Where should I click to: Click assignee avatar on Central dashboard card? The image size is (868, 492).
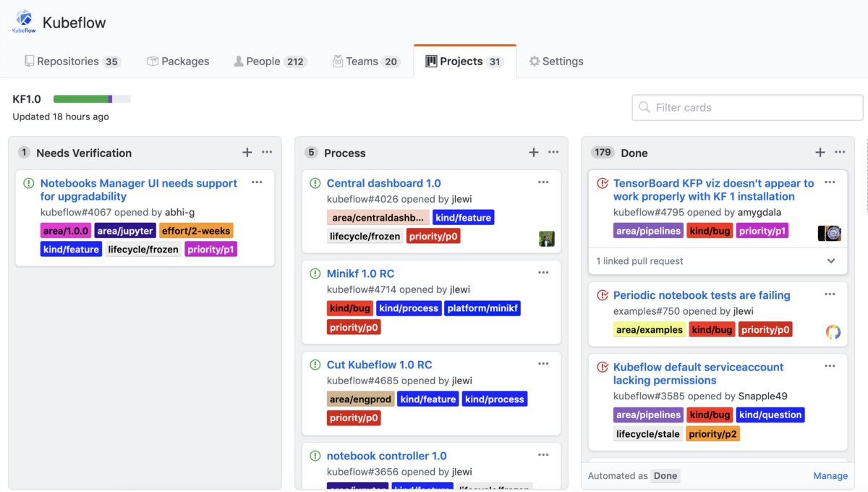[547, 239]
